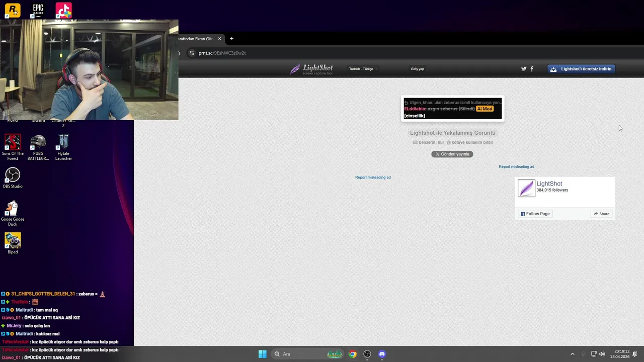Click the Windows Start button
This screenshot has width=644, height=362.
[x=262, y=354]
